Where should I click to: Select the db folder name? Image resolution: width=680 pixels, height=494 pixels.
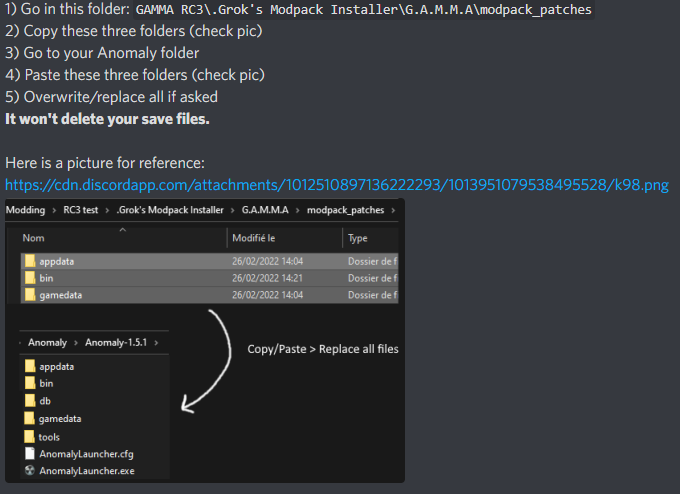tap(45, 401)
